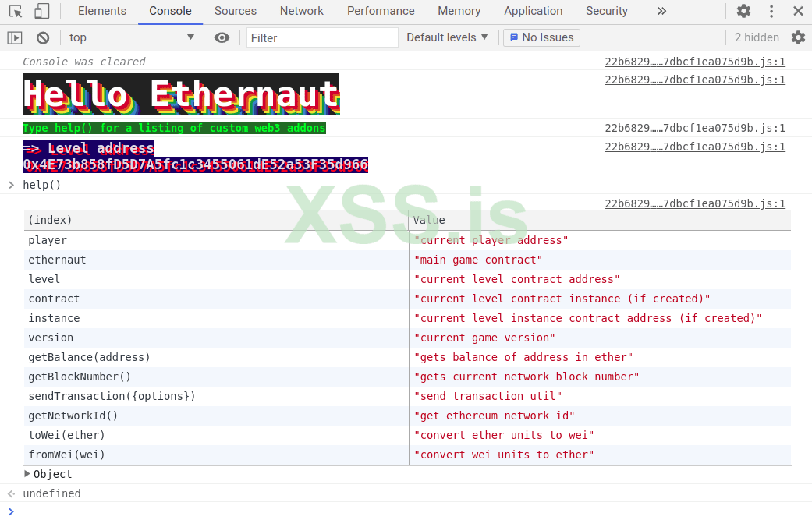Click the contract row index cell
This screenshot has height=520, width=812.
point(216,299)
